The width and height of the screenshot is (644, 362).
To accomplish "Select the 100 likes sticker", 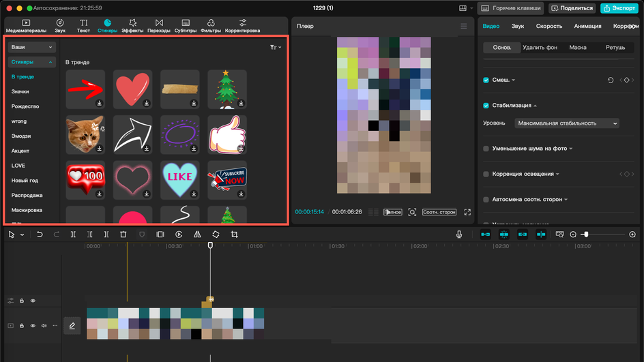I will [x=85, y=180].
